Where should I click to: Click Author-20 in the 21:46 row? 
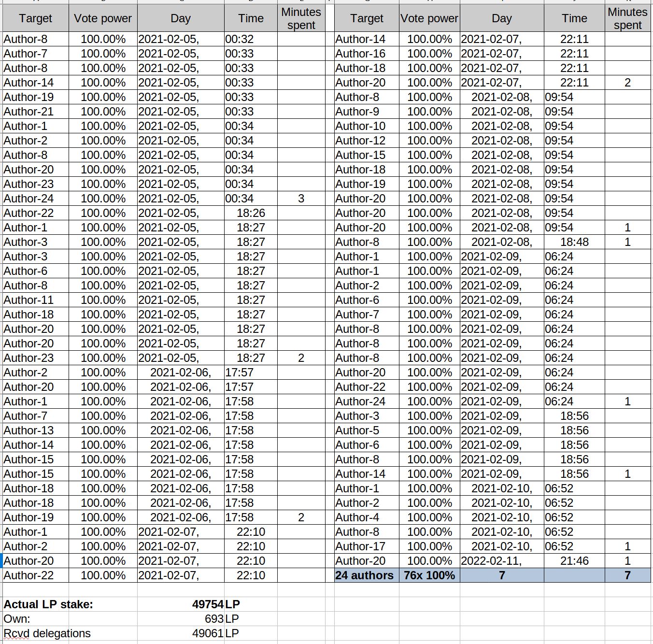(367, 561)
